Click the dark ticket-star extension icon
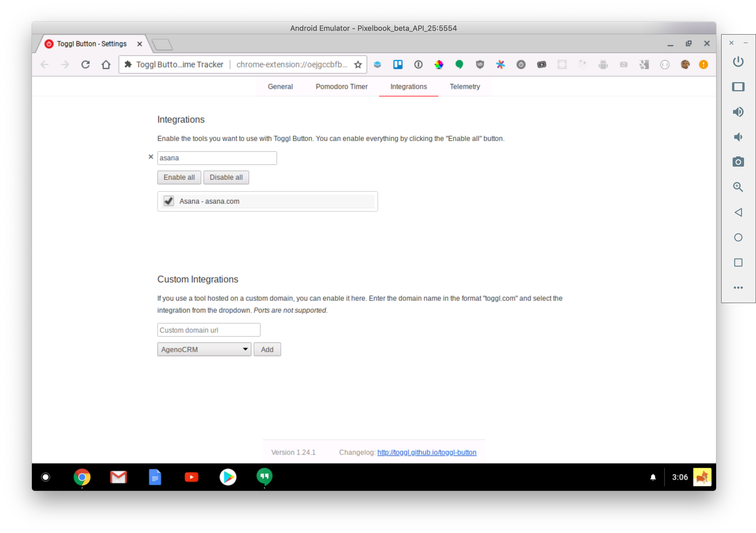 click(x=542, y=64)
